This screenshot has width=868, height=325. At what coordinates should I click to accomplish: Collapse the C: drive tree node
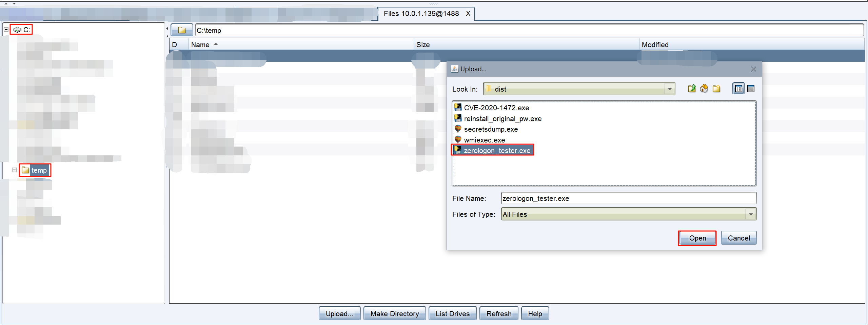click(6, 30)
